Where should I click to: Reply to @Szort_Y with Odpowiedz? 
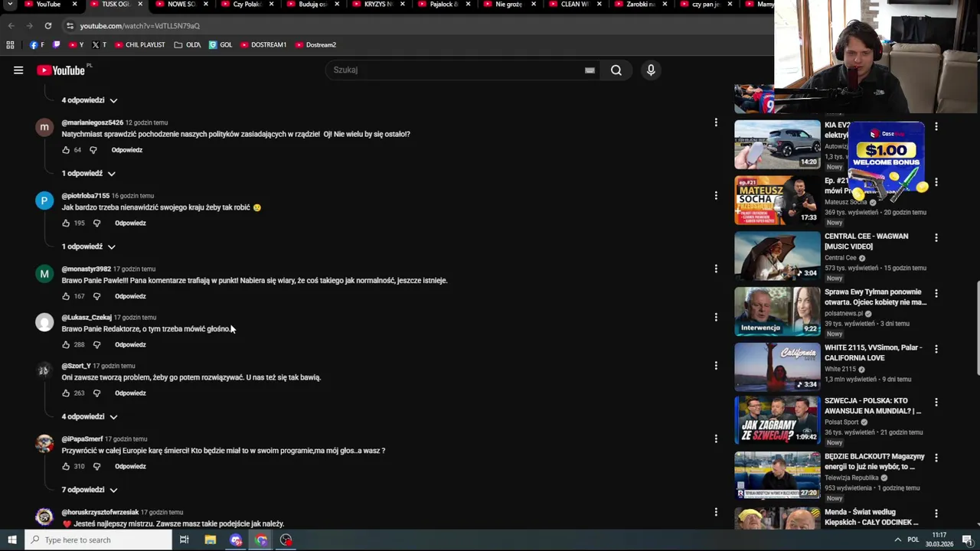tap(130, 393)
